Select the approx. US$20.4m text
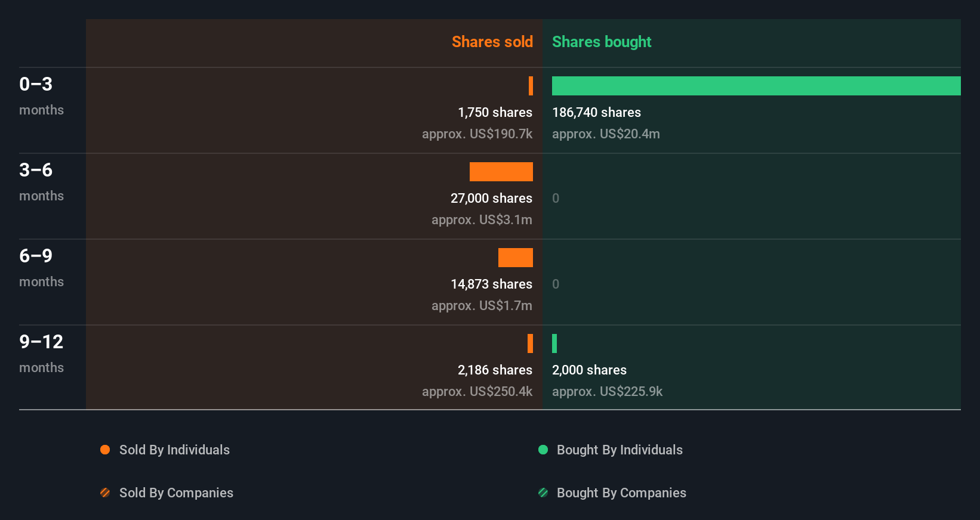Image resolution: width=980 pixels, height=520 pixels. 606,134
